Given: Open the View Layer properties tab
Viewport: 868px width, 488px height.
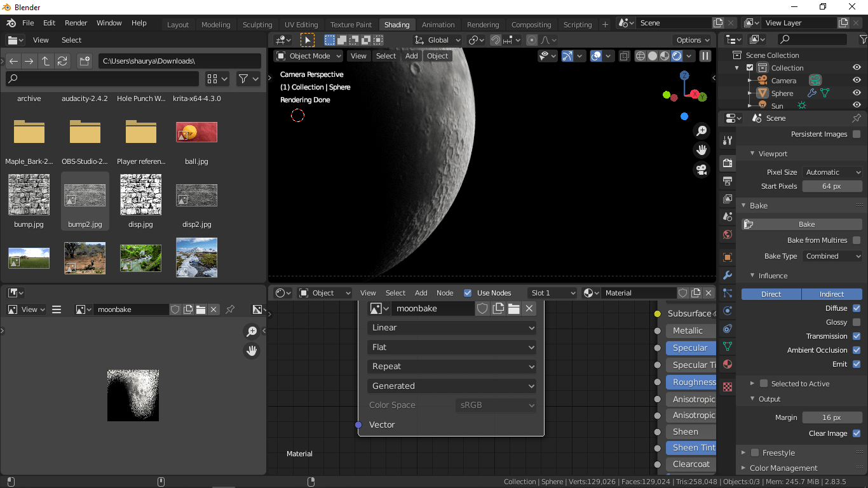Looking at the screenshot, I should [x=728, y=199].
